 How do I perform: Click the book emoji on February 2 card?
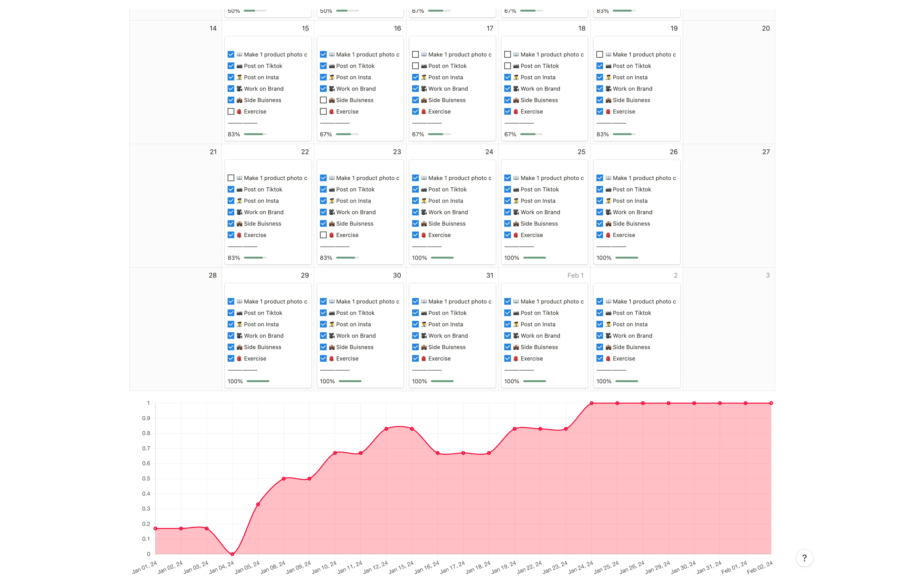(x=608, y=301)
